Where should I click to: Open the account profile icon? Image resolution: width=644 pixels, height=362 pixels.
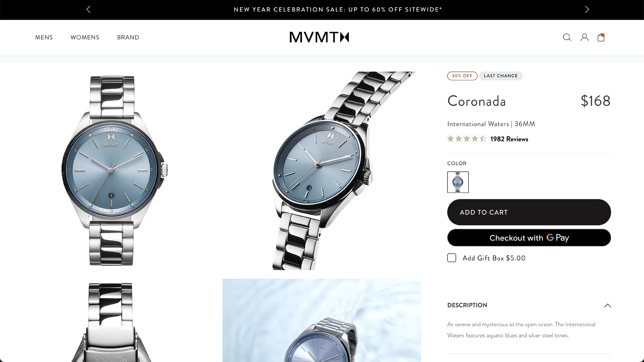(x=584, y=37)
